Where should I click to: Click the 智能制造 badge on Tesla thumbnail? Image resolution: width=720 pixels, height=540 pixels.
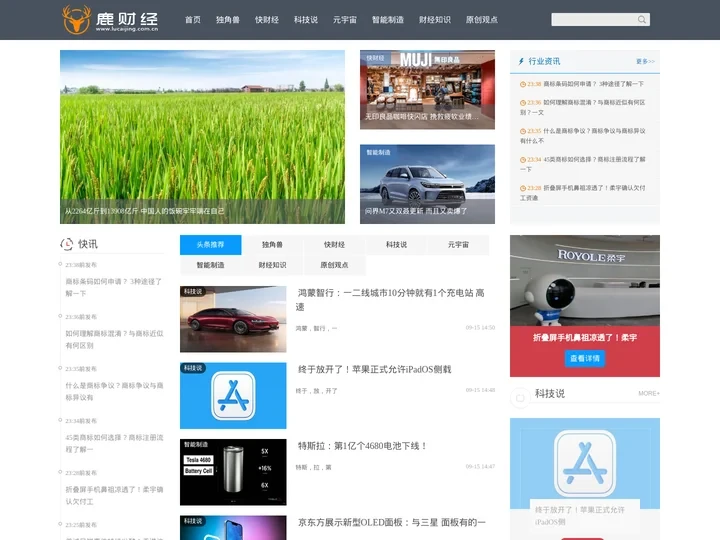point(196,444)
